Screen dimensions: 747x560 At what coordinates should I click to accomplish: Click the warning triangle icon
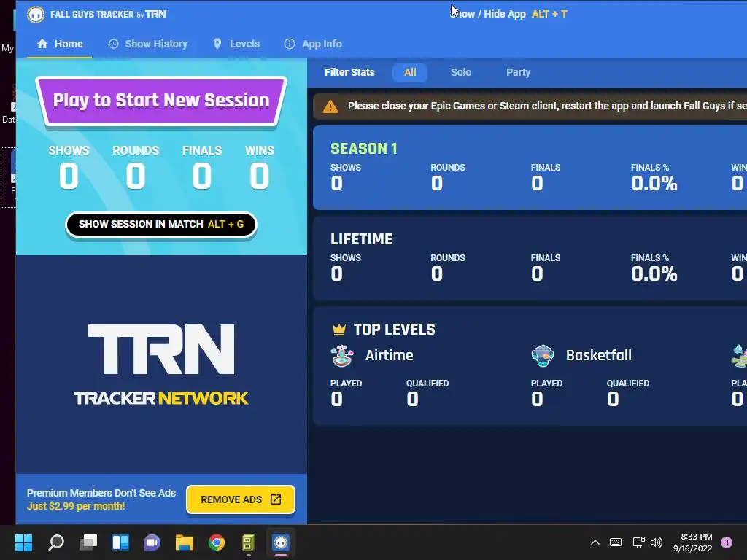coord(330,106)
